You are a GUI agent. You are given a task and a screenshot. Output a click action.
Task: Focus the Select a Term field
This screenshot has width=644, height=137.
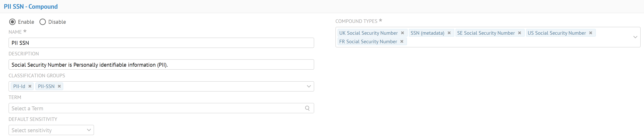(x=155, y=108)
